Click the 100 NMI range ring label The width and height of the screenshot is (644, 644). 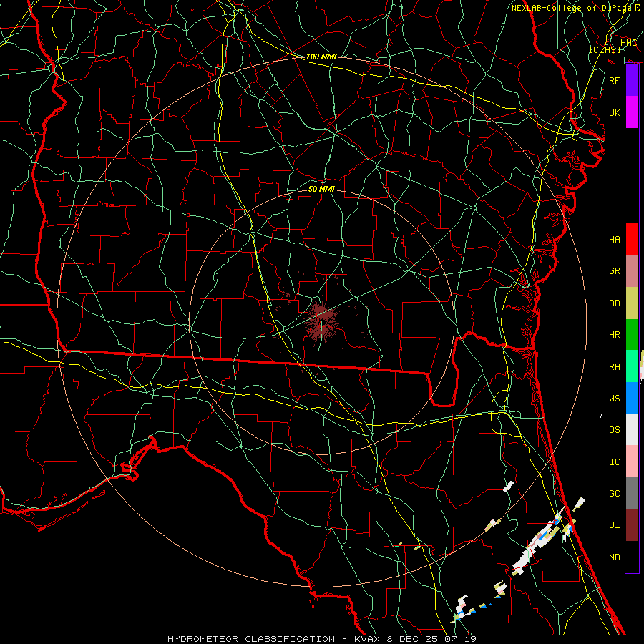click(x=321, y=57)
